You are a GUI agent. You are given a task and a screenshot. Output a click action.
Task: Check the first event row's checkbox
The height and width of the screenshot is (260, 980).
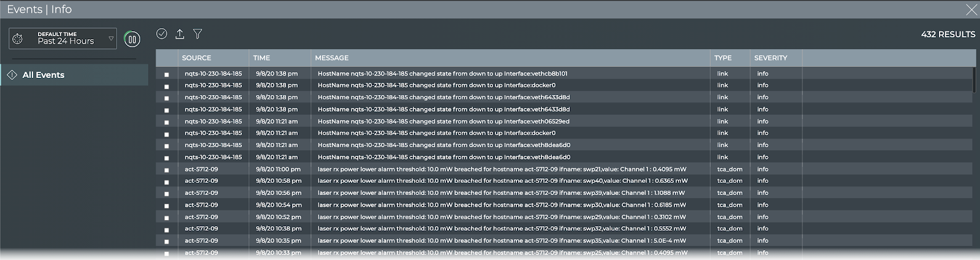coord(167,74)
